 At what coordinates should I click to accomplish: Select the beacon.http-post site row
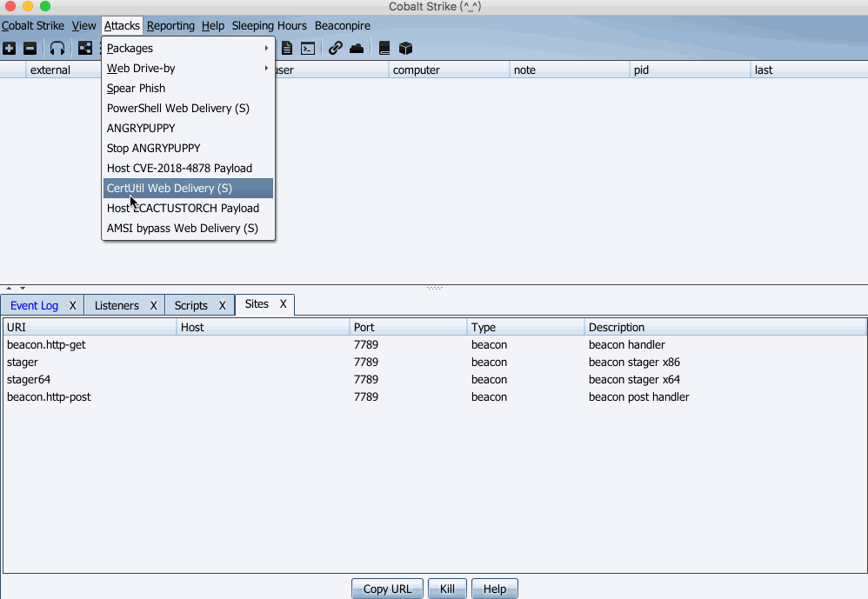(435, 396)
